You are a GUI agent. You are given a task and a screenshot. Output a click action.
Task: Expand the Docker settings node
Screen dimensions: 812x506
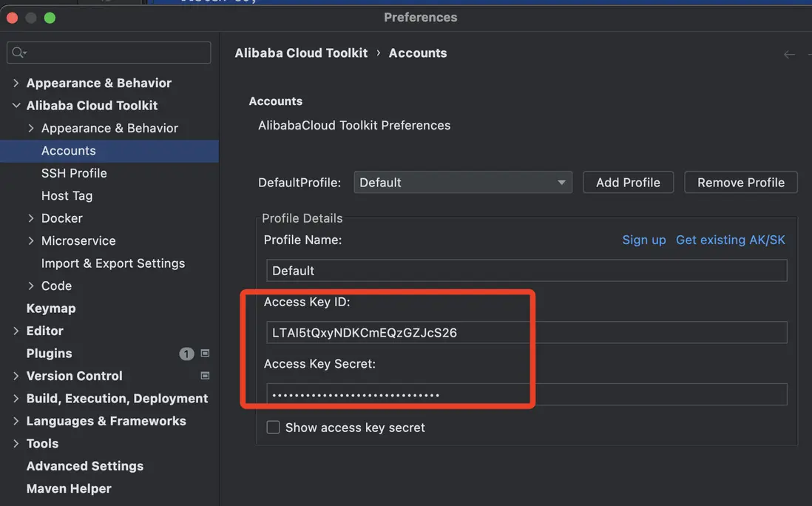(x=31, y=218)
